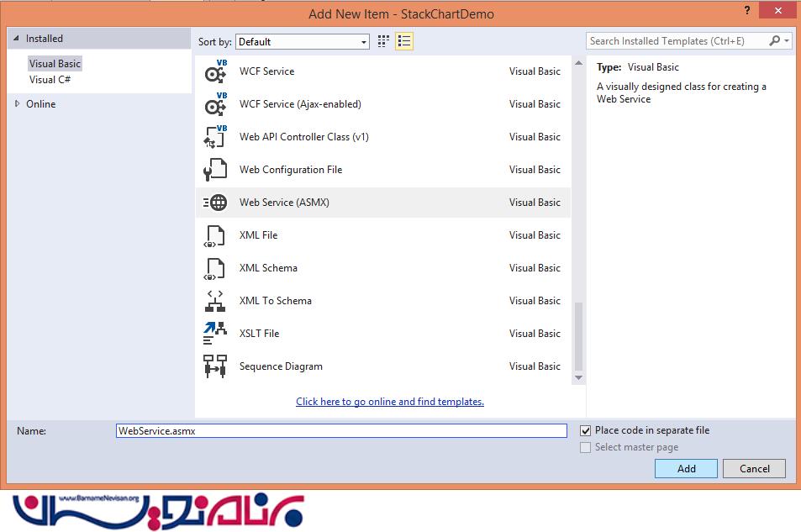Click the XSLT File template icon
The height and width of the screenshot is (532, 801).
[x=215, y=333]
